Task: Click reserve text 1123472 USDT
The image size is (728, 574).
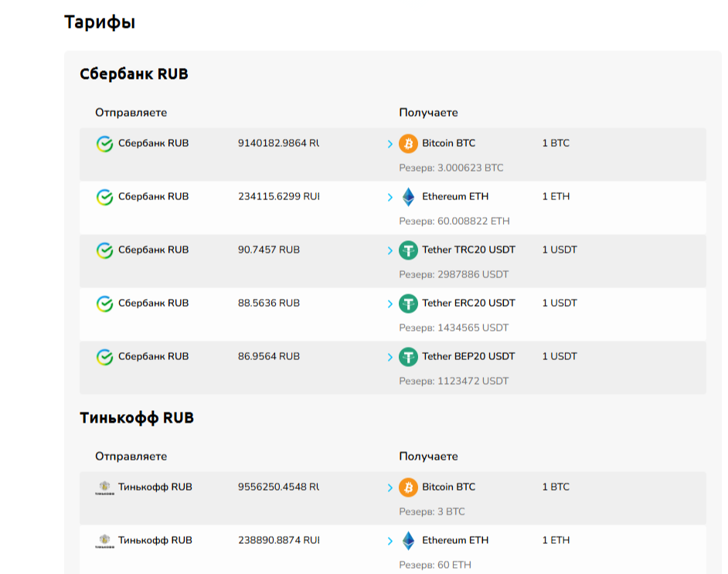Action: click(454, 381)
